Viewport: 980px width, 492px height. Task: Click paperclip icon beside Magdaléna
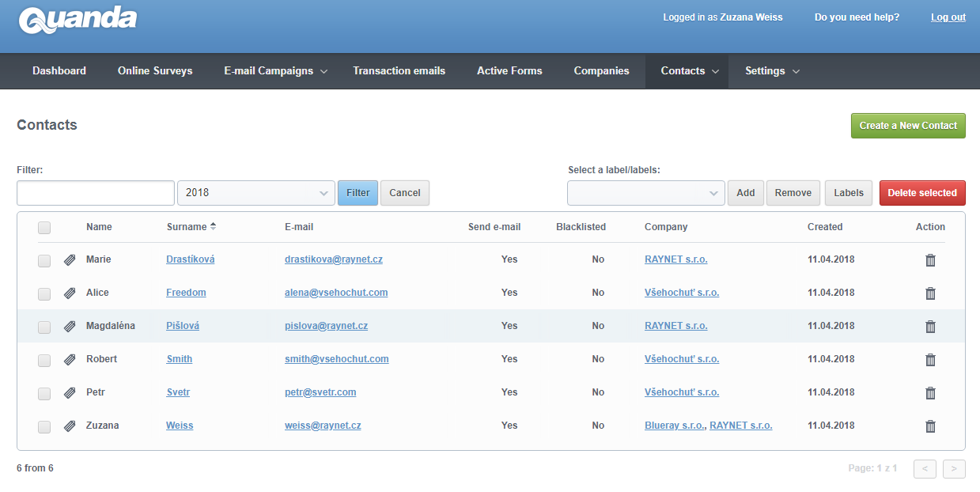(70, 327)
